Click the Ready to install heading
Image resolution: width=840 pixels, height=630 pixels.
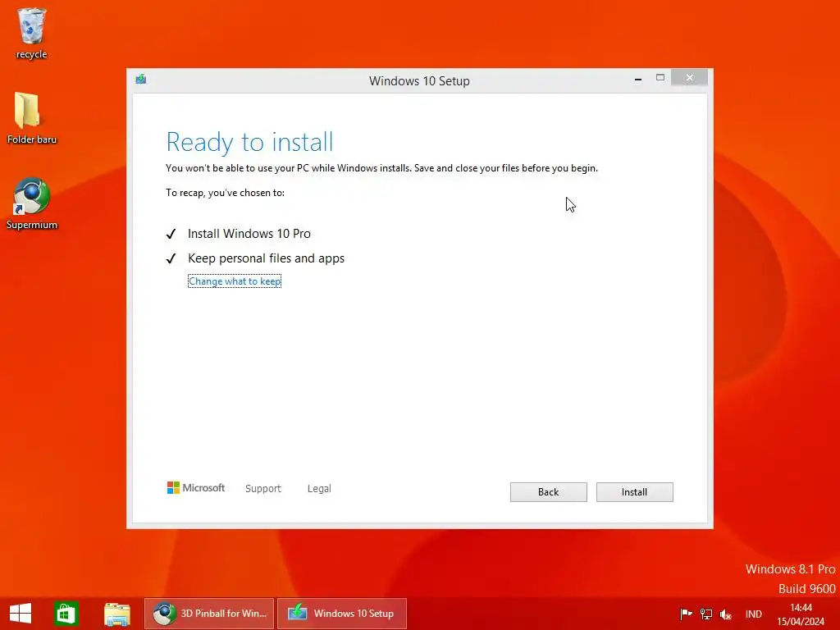click(x=249, y=142)
